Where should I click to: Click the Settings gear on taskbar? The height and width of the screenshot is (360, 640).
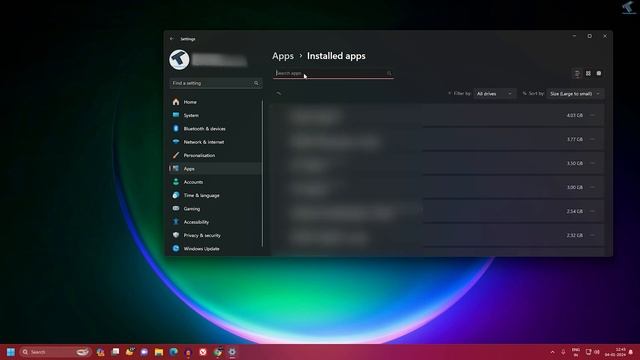click(x=232, y=352)
